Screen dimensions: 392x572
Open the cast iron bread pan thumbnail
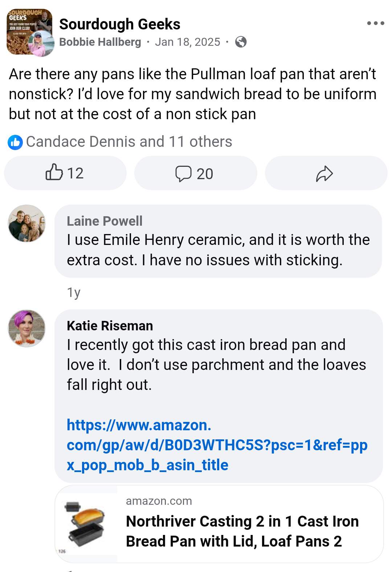click(x=86, y=524)
